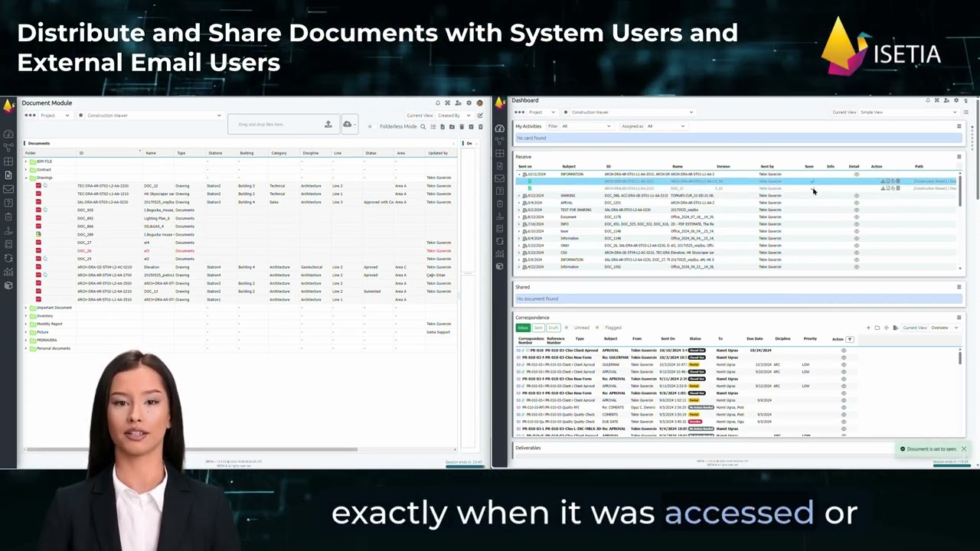The width and height of the screenshot is (980, 551).
Task: Open the 3D cube icon in Document Module sidebar
Action: [8, 285]
